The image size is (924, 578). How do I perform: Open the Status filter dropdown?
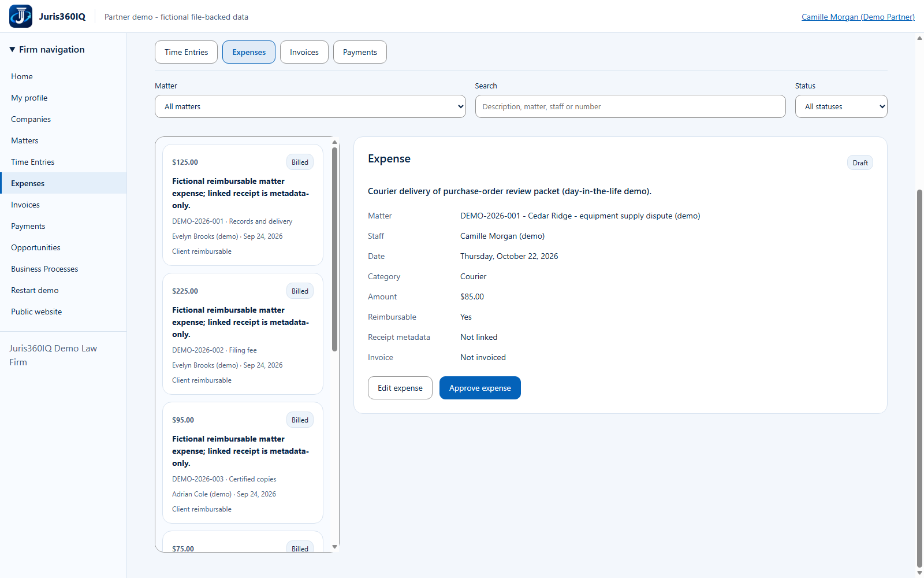coord(841,106)
